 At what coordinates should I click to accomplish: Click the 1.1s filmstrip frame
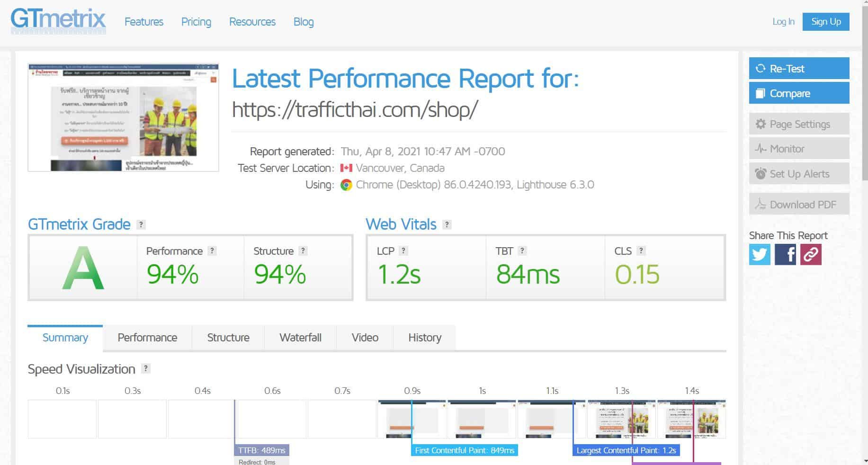coord(552,419)
